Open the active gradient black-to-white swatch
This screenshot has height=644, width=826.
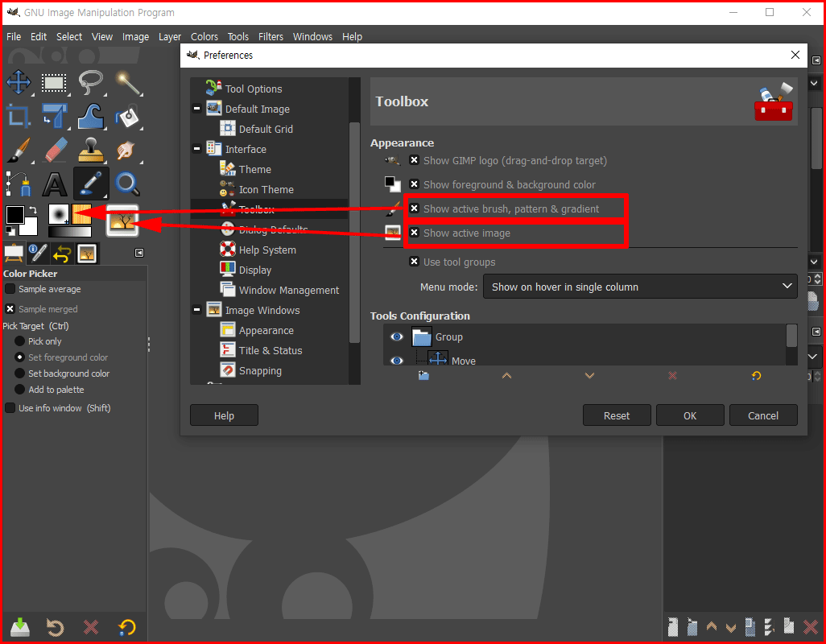[x=69, y=232]
